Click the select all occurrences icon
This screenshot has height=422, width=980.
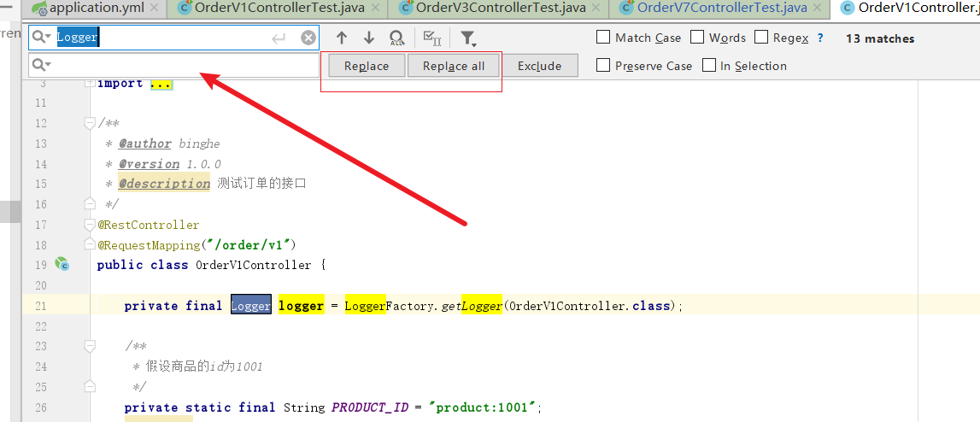click(432, 38)
